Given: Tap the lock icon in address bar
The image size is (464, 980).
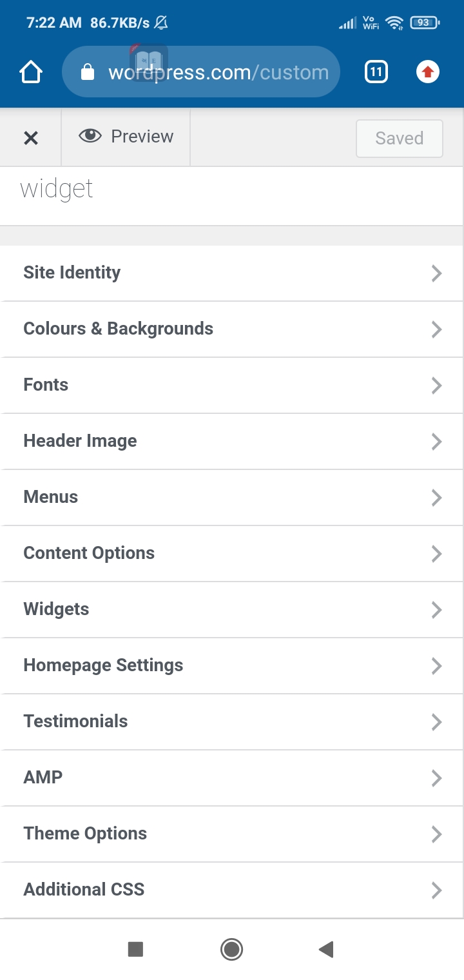Looking at the screenshot, I should [x=88, y=72].
